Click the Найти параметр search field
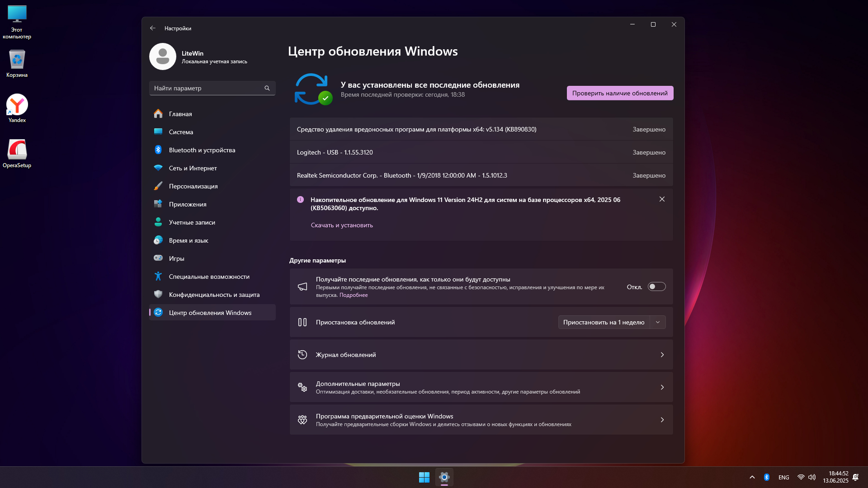The height and width of the screenshot is (488, 868). pos(206,88)
